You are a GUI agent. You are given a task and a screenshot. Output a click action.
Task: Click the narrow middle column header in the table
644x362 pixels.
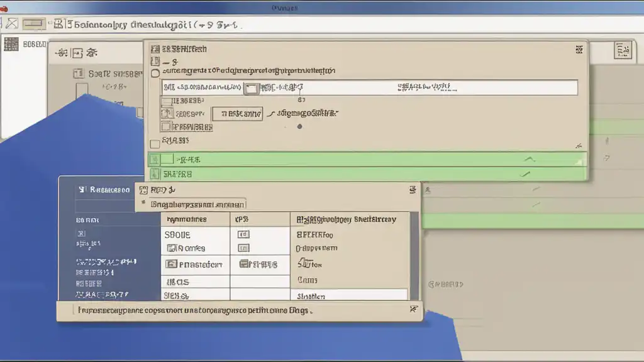(260, 219)
